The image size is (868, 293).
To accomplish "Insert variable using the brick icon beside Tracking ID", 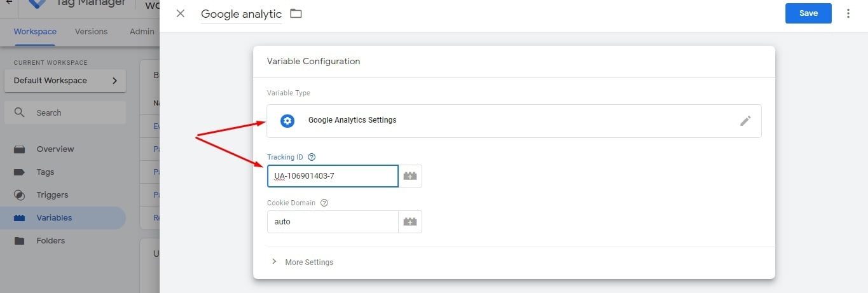I will click(x=410, y=176).
